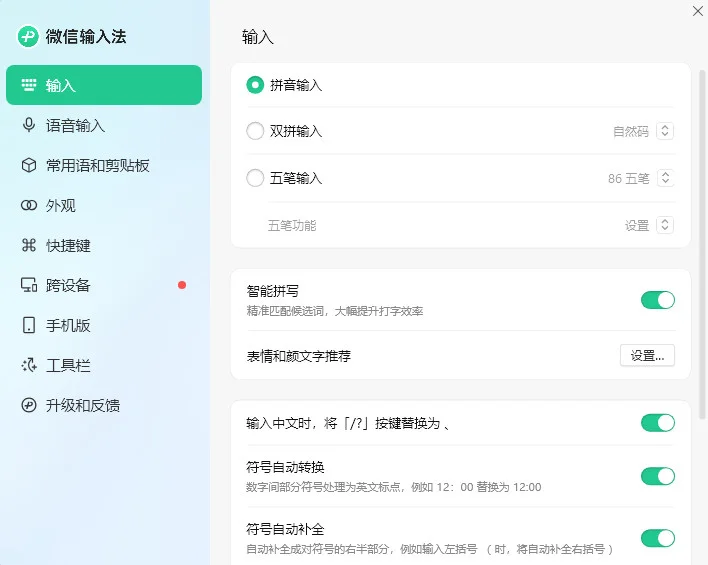This screenshot has height=565, width=708.
Task: Open the 五笔功能 设置 dropdown
Action: [665, 225]
